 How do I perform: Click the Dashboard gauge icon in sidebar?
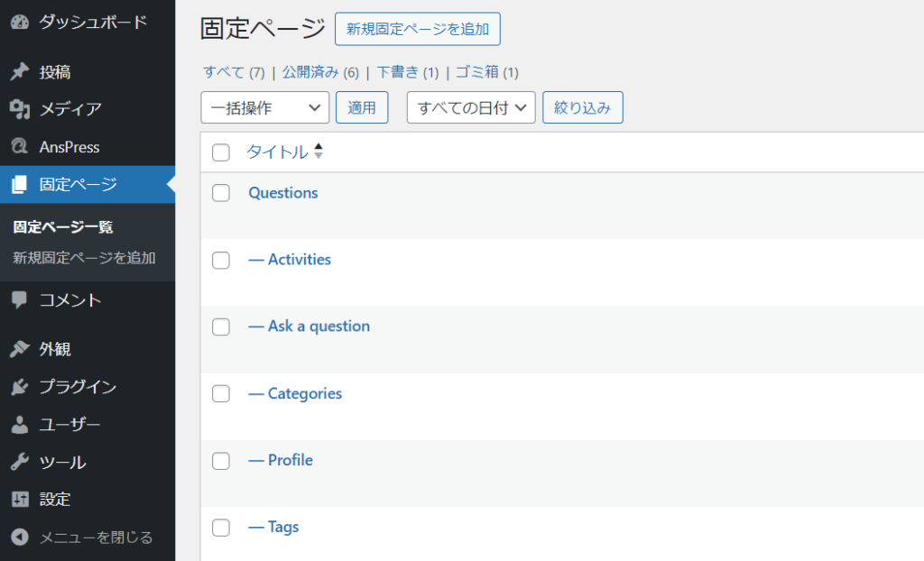click(x=19, y=22)
